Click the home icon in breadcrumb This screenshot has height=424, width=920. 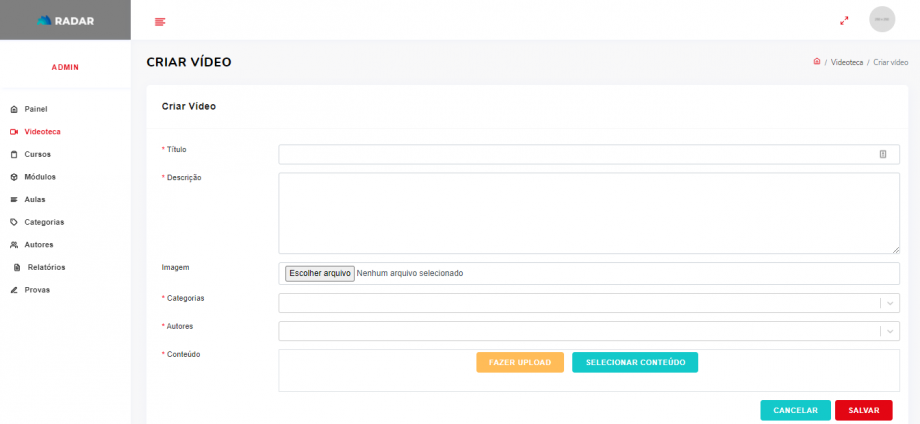[817, 62]
